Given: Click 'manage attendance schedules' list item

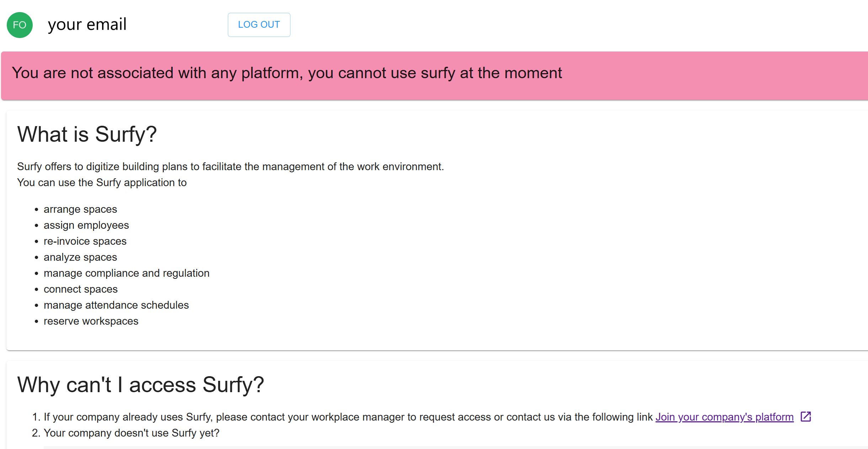Looking at the screenshot, I should click(116, 305).
